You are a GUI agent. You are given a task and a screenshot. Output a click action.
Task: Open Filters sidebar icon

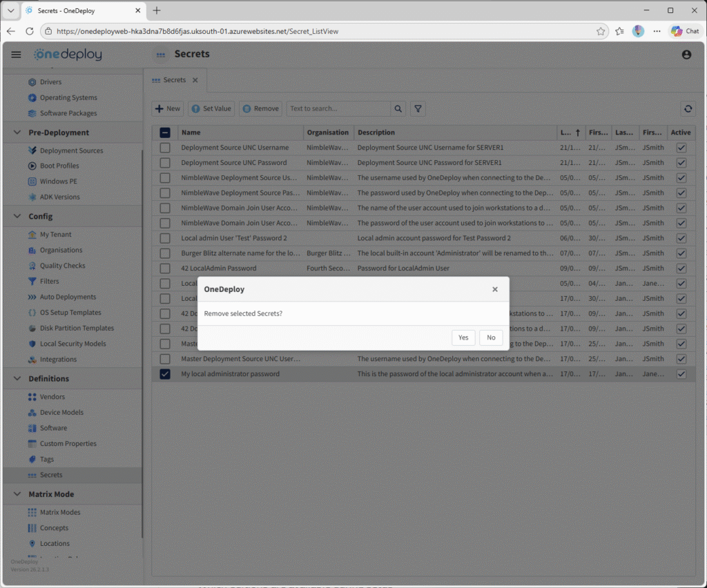click(32, 281)
